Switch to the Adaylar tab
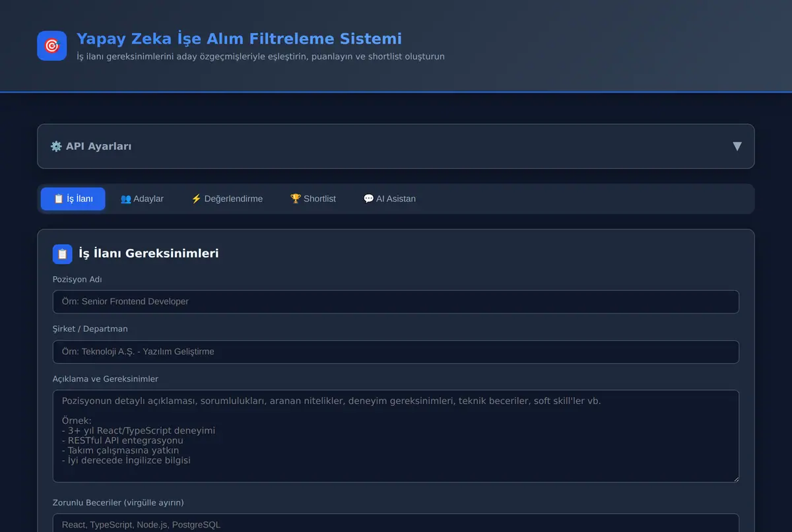This screenshot has height=532, width=792. [x=142, y=199]
